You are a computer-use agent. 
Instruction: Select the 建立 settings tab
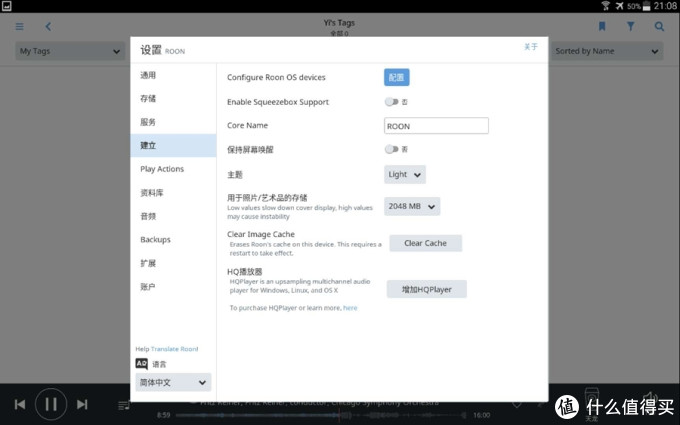click(x=173, y=145)
